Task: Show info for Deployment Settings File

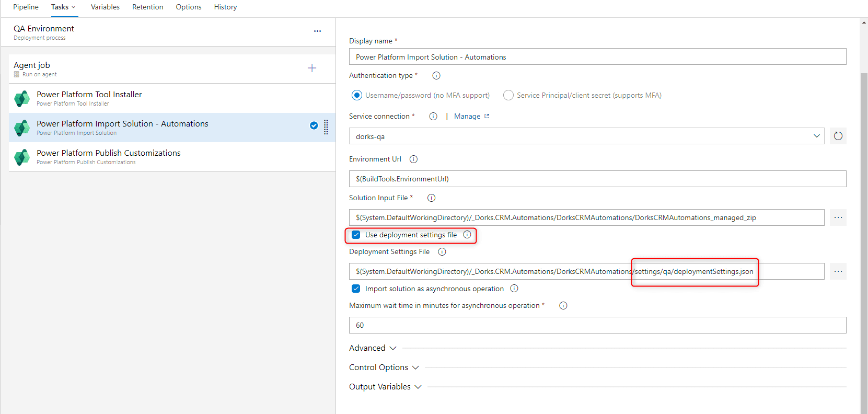Action: 442,252
